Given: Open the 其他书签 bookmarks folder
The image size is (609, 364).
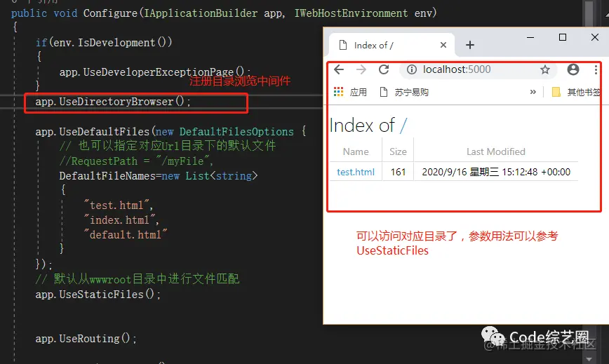Looking at the screenshot, I should click(577, 92).
